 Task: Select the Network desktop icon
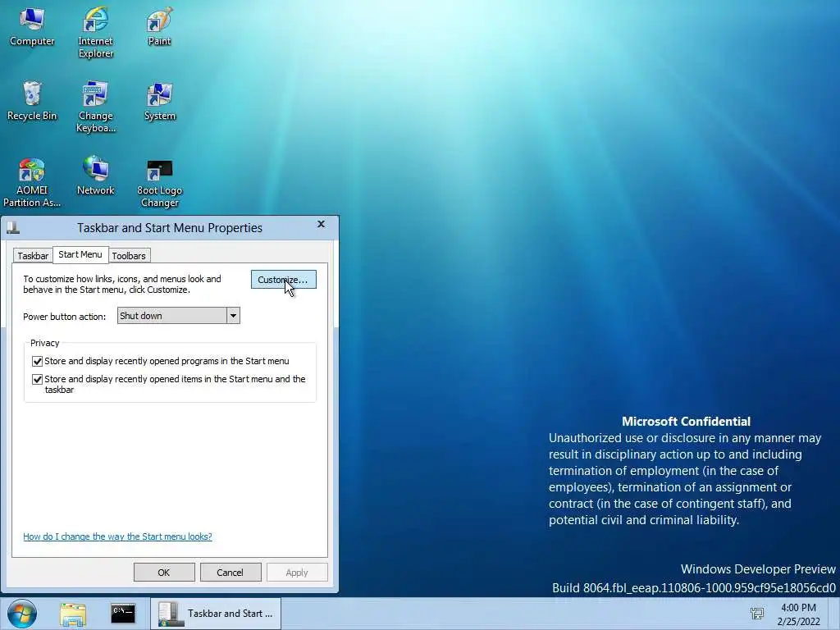95,176
